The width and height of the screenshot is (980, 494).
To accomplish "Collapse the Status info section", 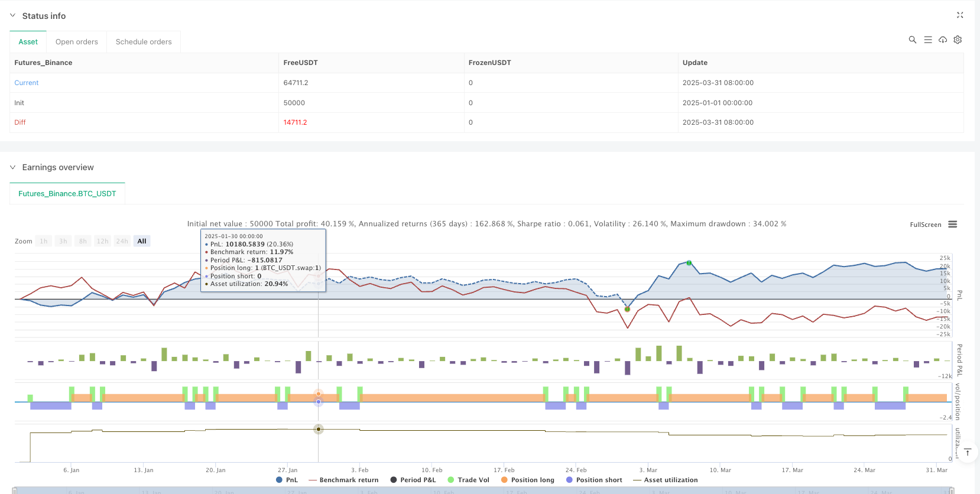I will pos(13,16).
